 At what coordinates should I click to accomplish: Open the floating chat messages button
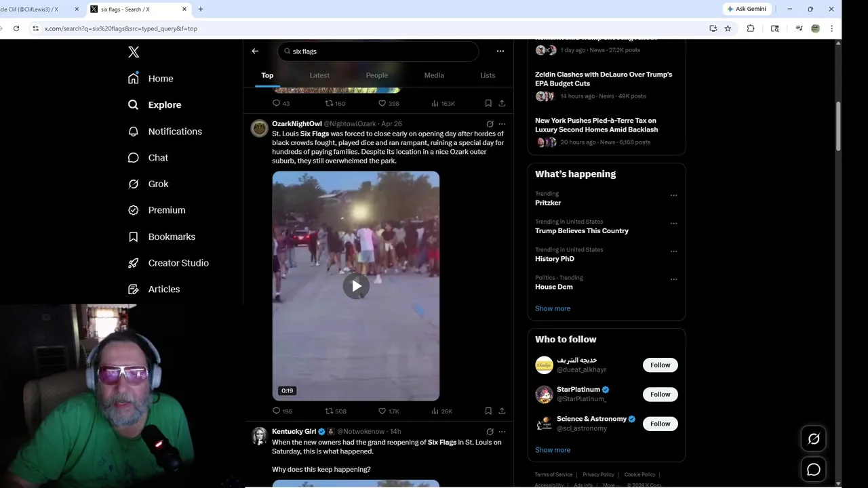pos(814,470)
